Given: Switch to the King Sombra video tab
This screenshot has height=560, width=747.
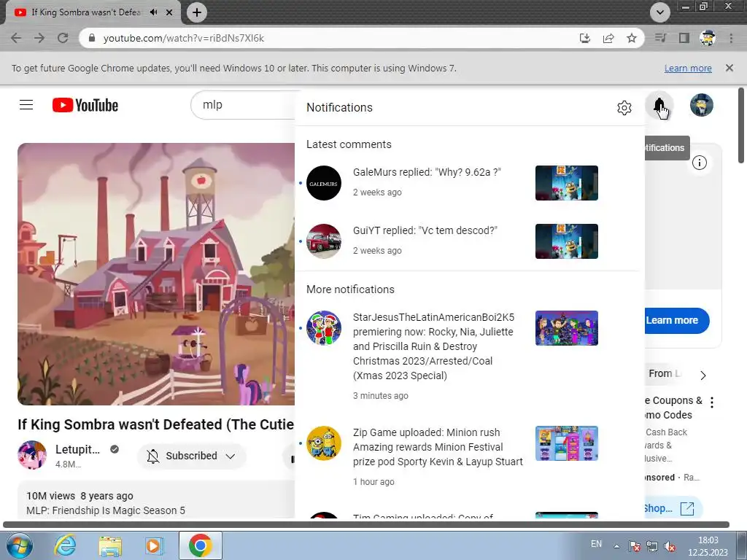Looking at the screenshot, I should point(86,12).
